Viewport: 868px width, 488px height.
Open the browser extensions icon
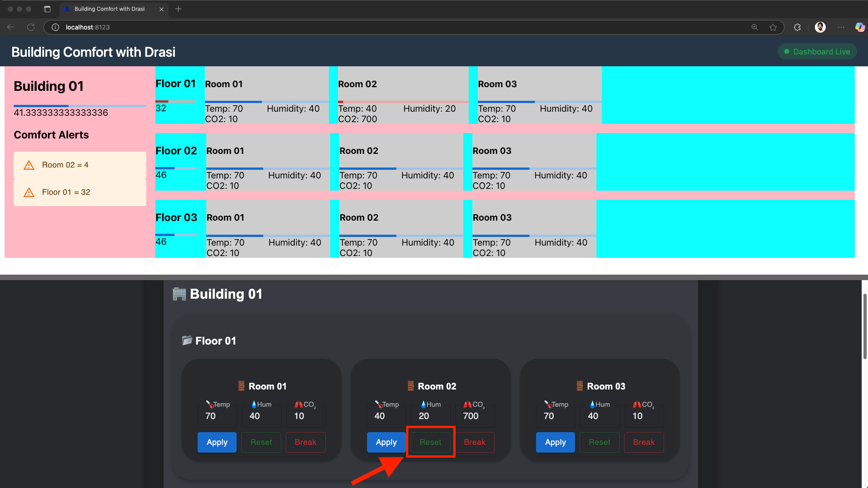797,27
